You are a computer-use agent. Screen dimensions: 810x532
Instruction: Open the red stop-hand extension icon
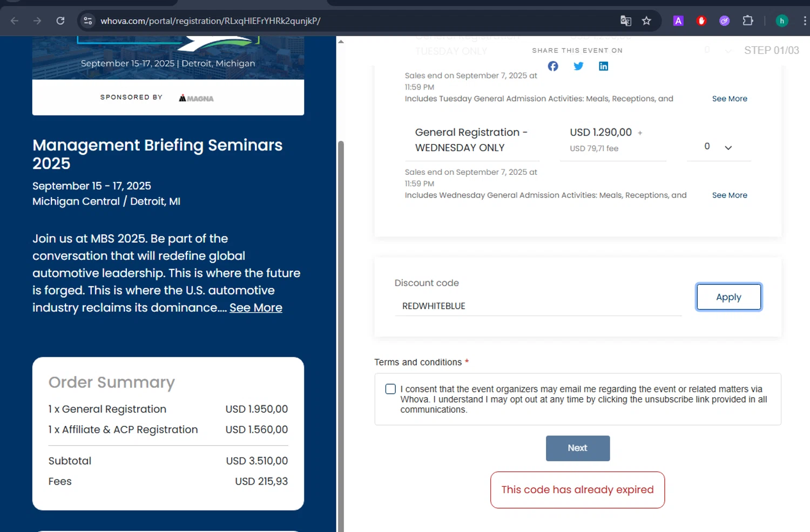701,21
